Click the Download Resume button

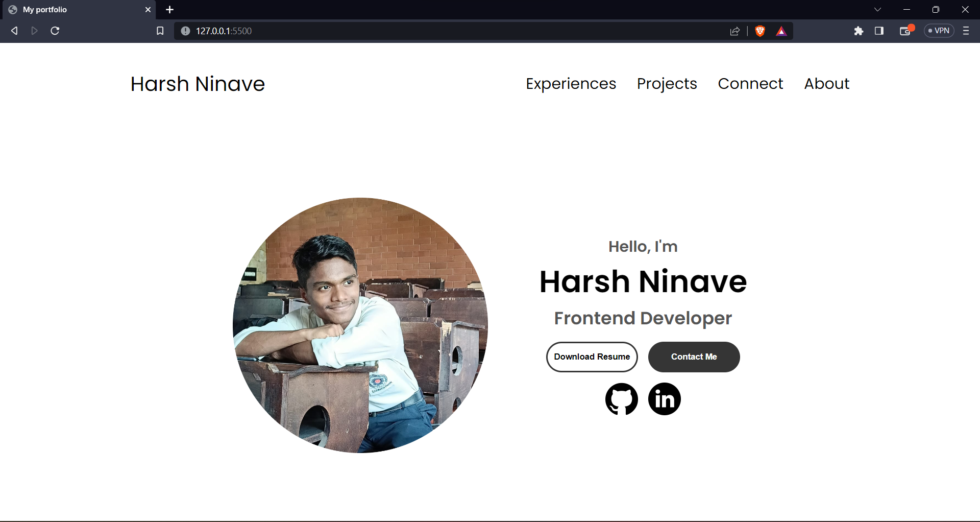point(592,357)
